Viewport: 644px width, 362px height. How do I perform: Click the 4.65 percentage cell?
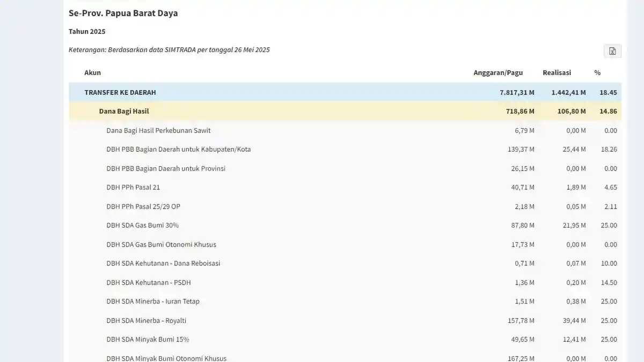(610, 187)
